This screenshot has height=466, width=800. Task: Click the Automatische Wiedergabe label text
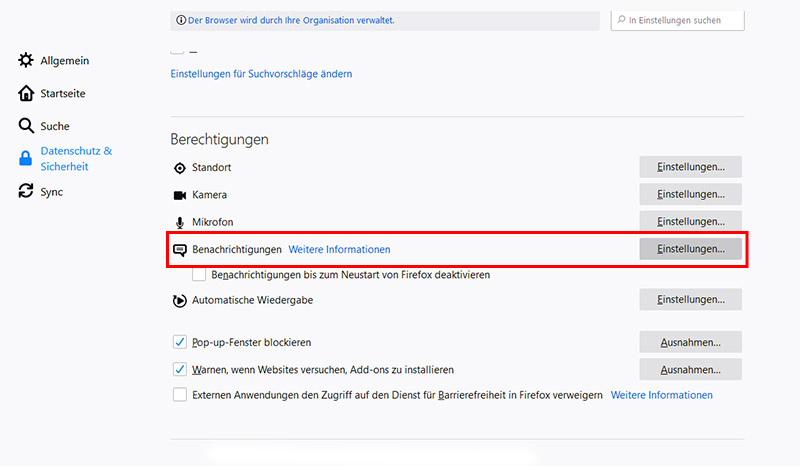click(253, 300)
